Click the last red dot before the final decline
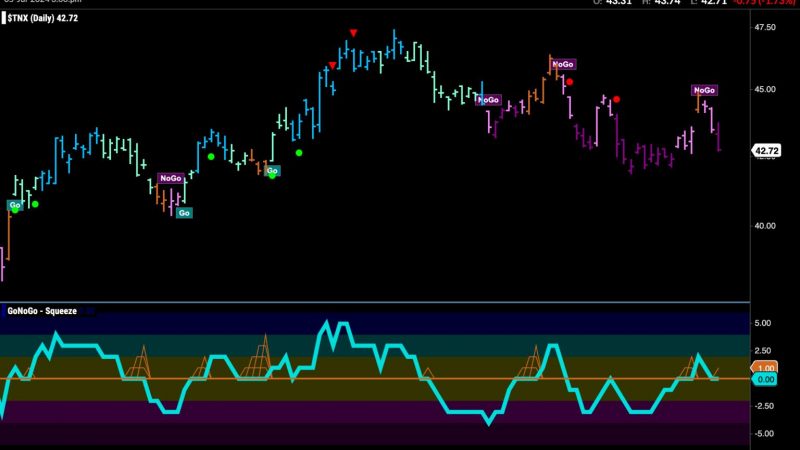The image size is (800, 450). tap(616, 99)
